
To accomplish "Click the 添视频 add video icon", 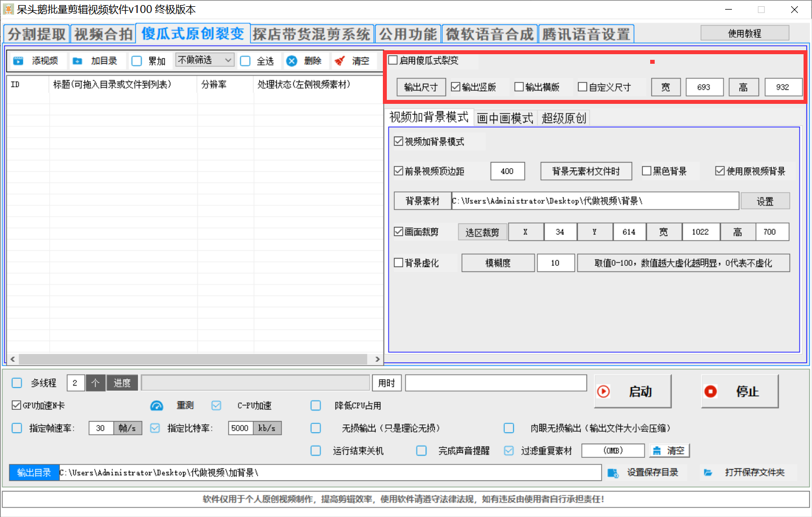I will click(18, 61).
